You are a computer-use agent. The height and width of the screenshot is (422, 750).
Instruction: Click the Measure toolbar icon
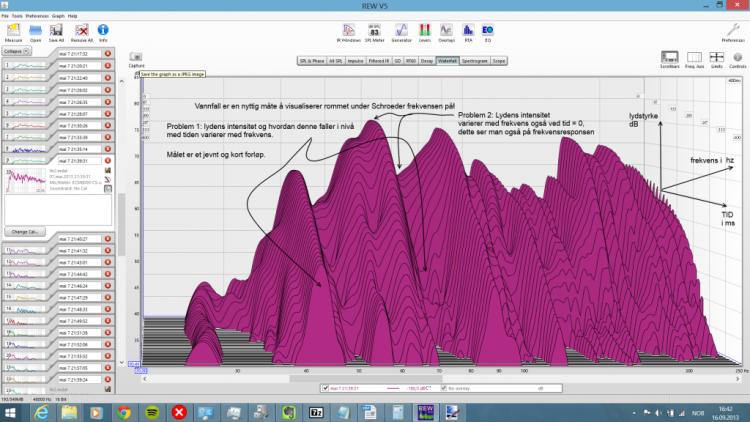(x=14, y=33)
